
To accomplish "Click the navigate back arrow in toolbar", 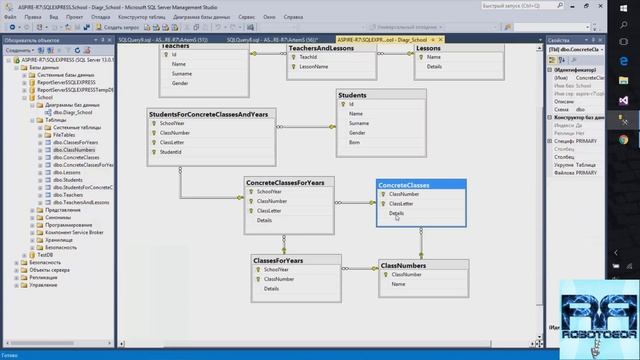I will tap(13, 27).
